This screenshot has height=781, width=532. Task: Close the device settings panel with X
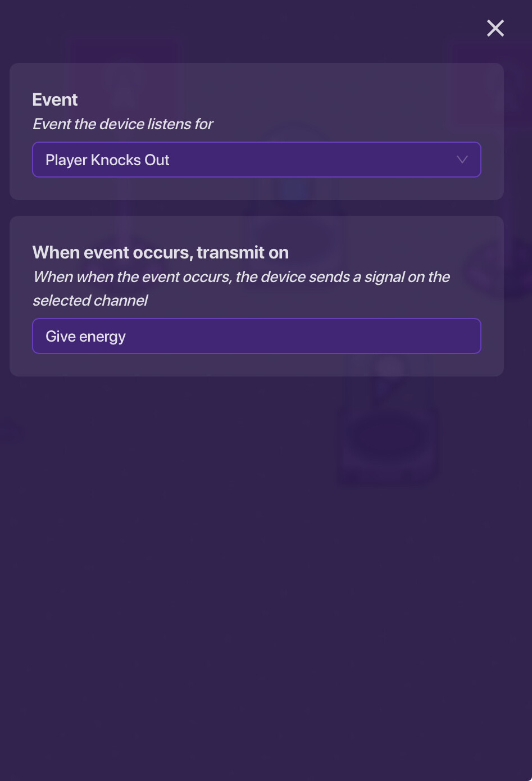pos(495,28)
